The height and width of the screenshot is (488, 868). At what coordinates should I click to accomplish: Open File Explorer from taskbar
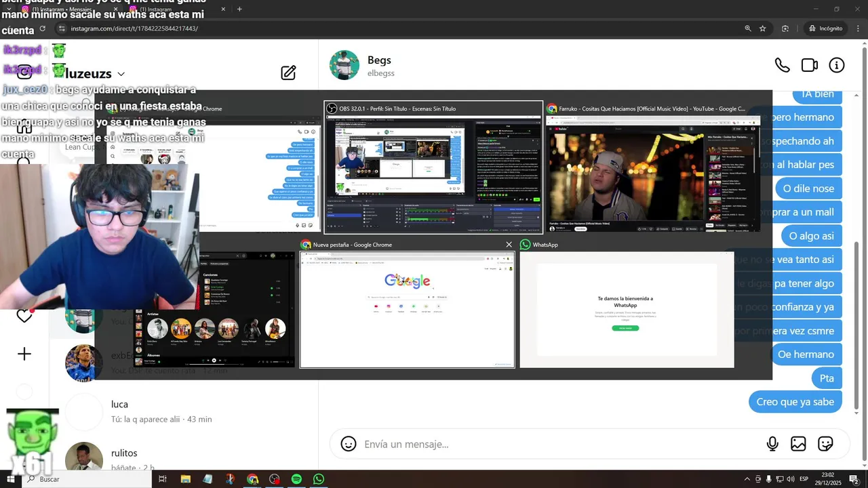tap(185, 479)
